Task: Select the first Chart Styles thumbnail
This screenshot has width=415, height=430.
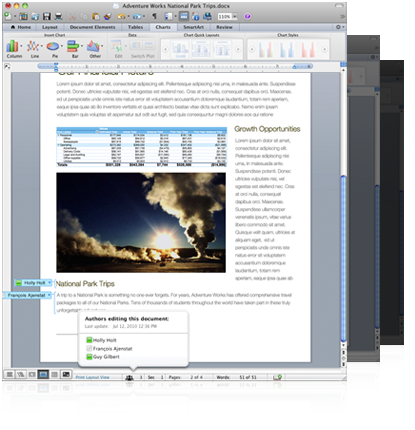Action: [266, 49]
